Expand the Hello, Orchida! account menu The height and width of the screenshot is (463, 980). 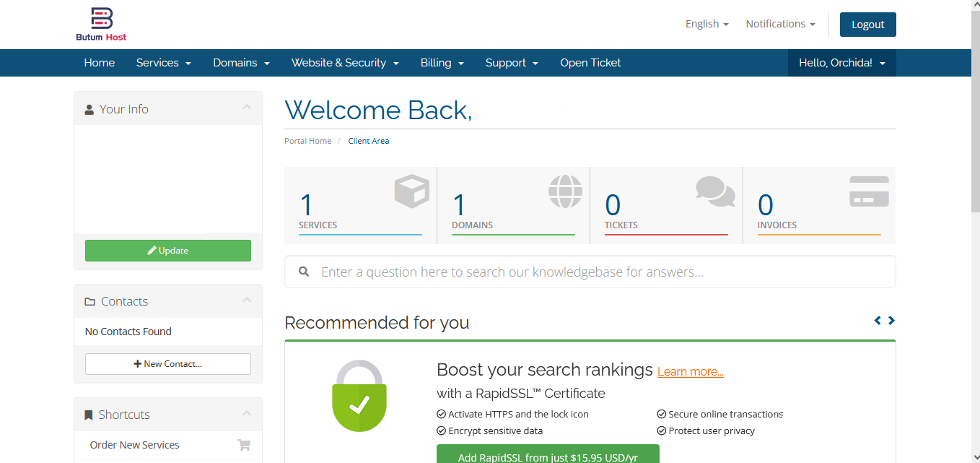(x=841, y=63)
